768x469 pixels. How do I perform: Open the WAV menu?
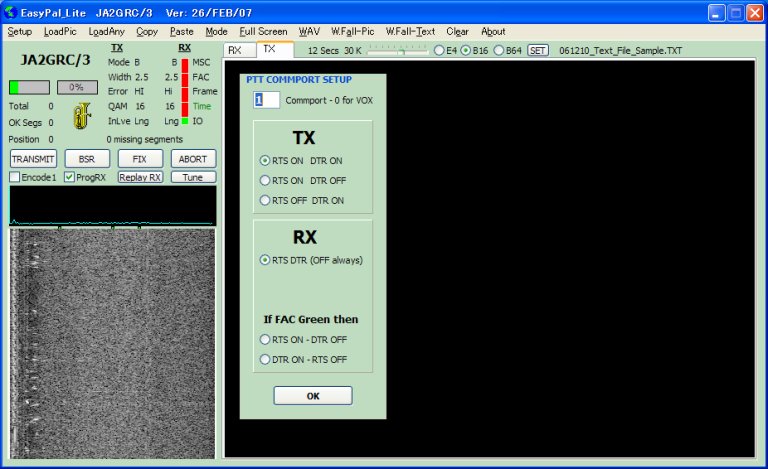coord(309,32)
